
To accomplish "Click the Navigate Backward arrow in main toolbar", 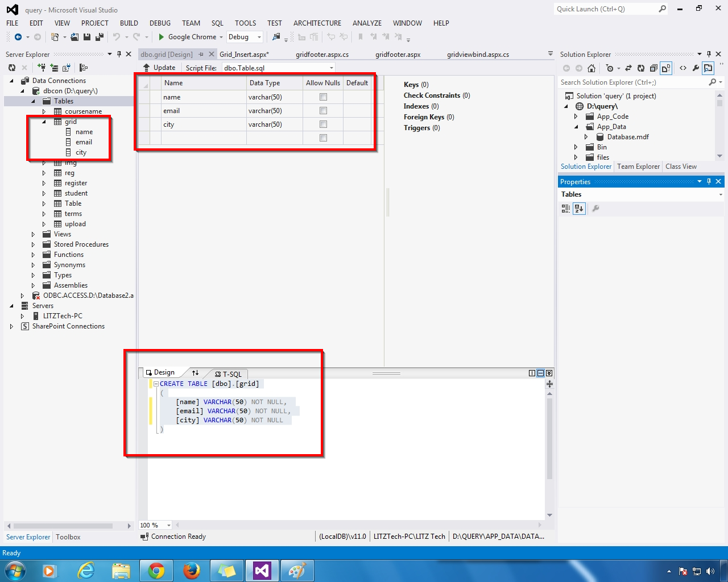I will (18, 37).
